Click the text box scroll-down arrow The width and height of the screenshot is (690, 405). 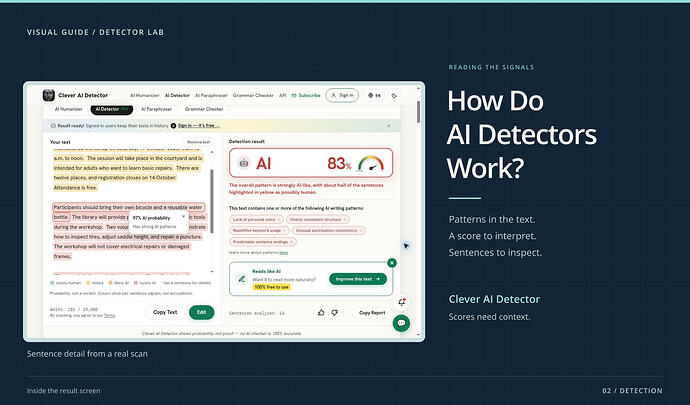point(212,272)
